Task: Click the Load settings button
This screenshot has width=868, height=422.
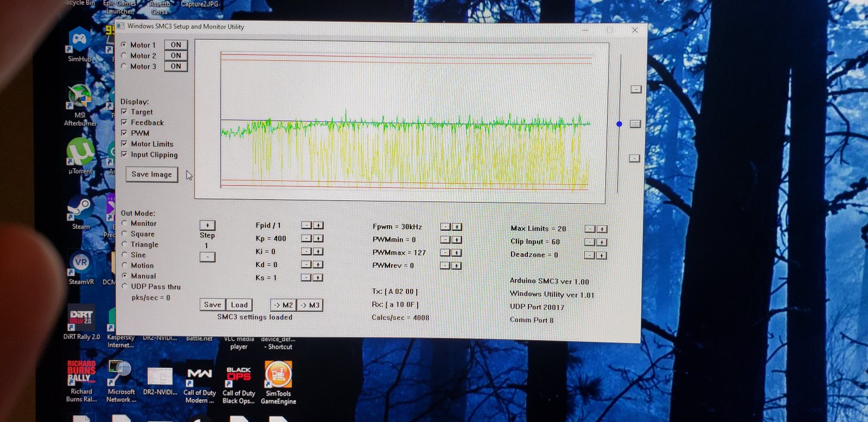Action: point(239,305)
